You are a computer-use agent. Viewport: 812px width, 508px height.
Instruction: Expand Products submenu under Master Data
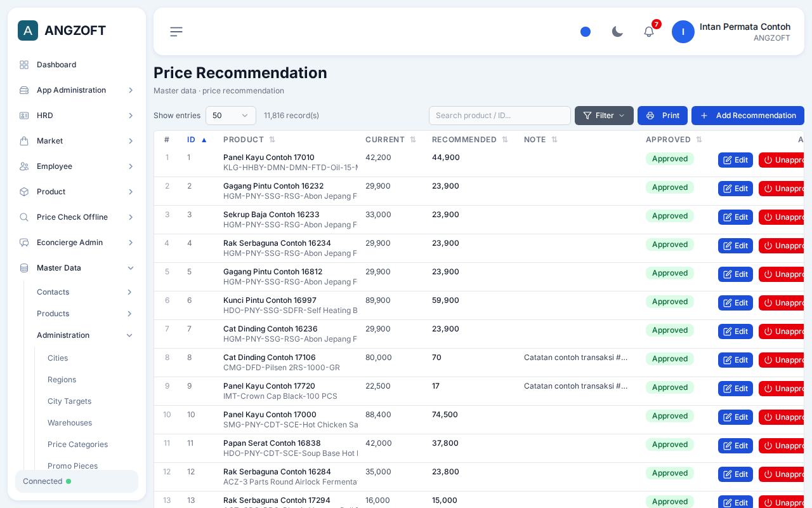(85, 314)
